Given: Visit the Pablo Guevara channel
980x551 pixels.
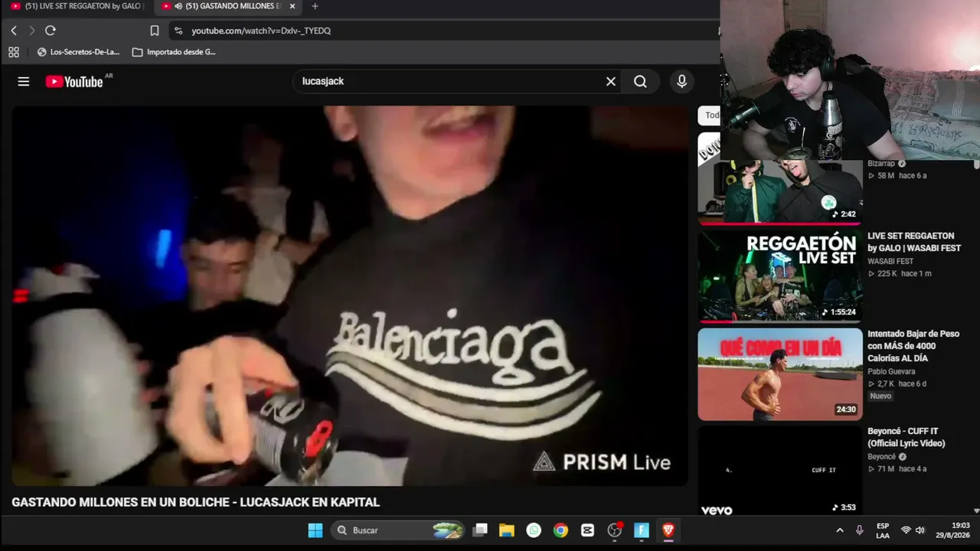Looking at the screenshot, I should coord(891,372).
